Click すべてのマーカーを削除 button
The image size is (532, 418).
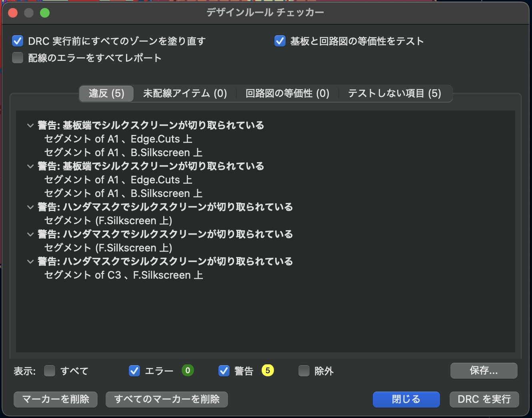[167, 399]
